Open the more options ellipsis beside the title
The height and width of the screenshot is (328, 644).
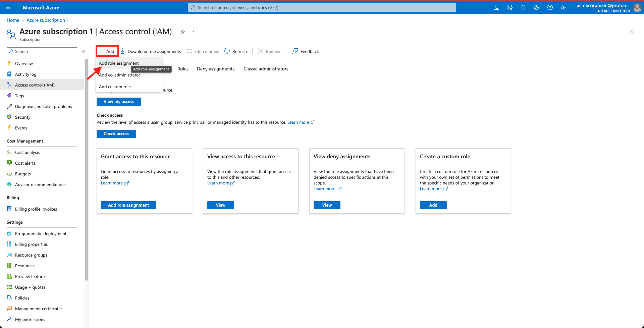[194, 32]
